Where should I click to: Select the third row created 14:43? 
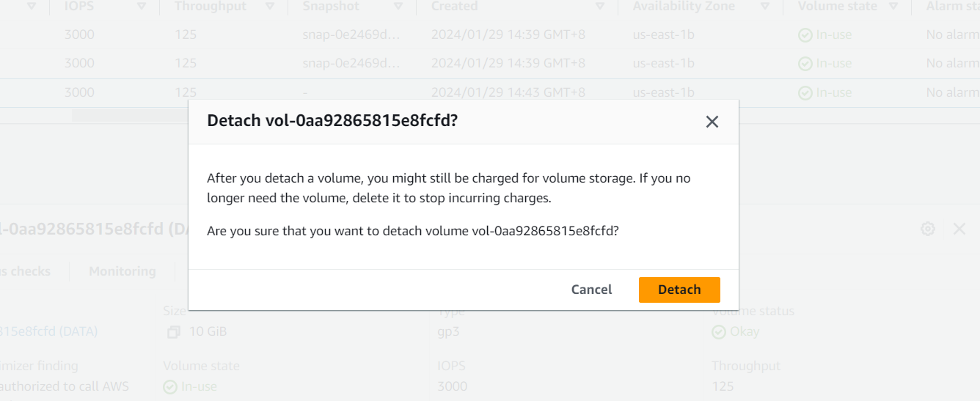pos(508,92)
